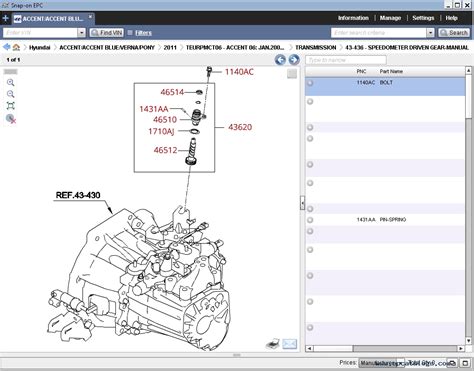
Task: Expand the VIN history dropdown
Action: 81,33
